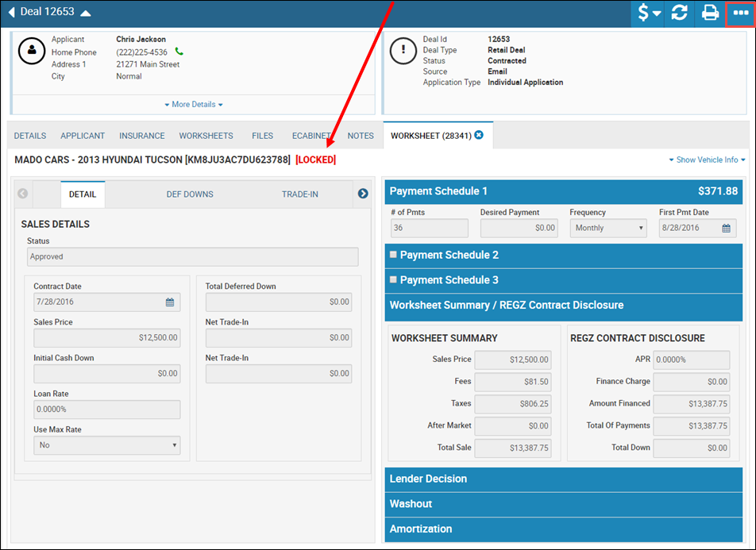This screenshot has height=550, width=756.
Task: Click the Total Down field
Action: (692, 448)
